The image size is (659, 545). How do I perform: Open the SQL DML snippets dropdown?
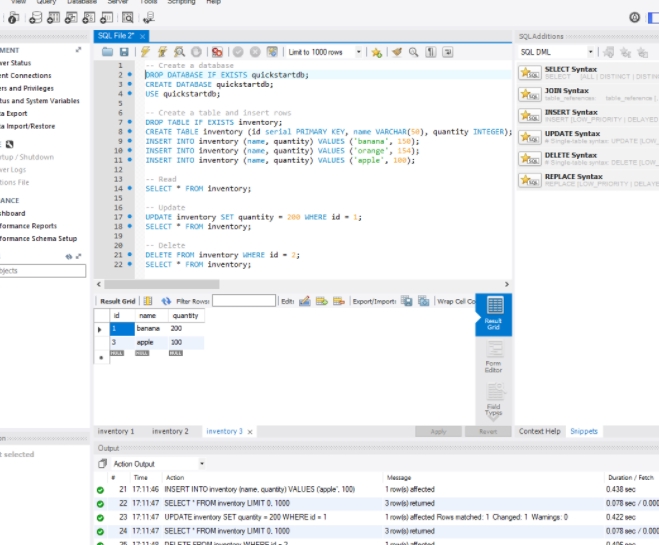tap(557, 52)
